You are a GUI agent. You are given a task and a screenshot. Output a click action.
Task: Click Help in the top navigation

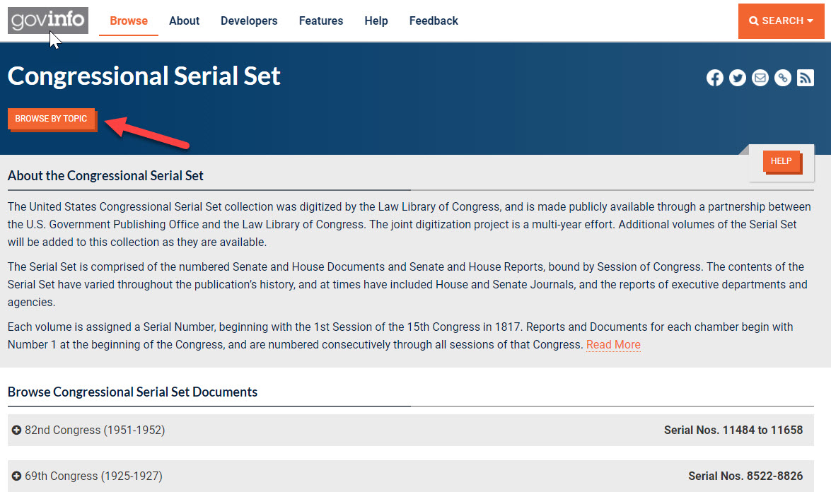[376, 21]
